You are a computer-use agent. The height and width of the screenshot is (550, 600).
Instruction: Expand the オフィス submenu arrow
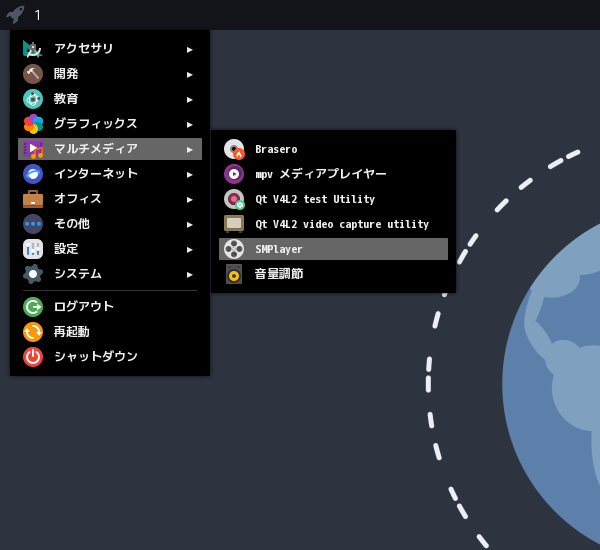(189, 200)
